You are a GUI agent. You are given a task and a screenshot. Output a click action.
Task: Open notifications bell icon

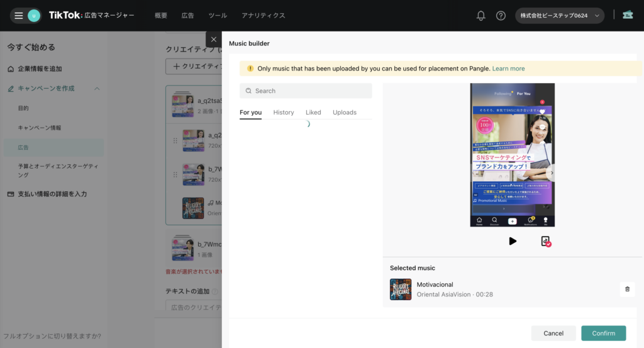pyautogui.click(x=480, y=16)
